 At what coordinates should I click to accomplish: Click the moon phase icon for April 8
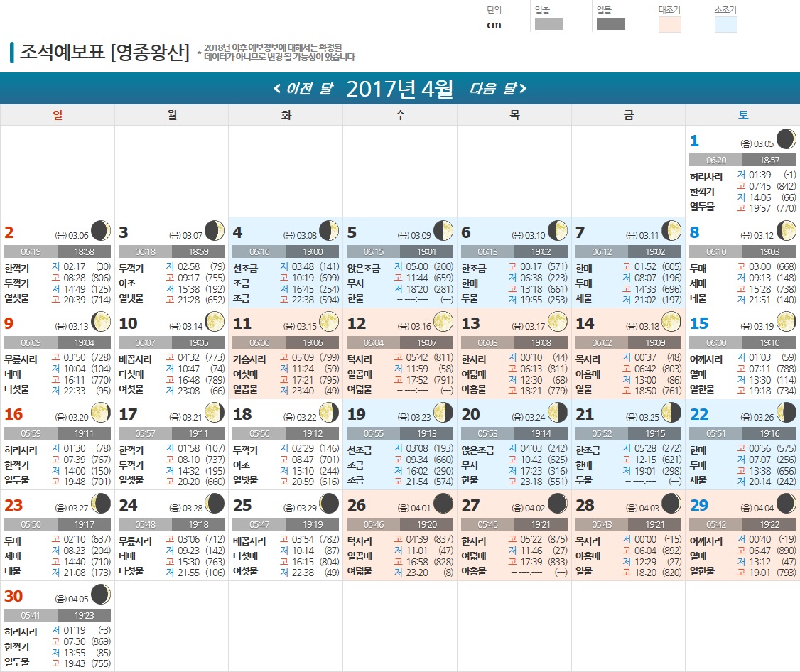pyautogui.click(x=787, y=231)
